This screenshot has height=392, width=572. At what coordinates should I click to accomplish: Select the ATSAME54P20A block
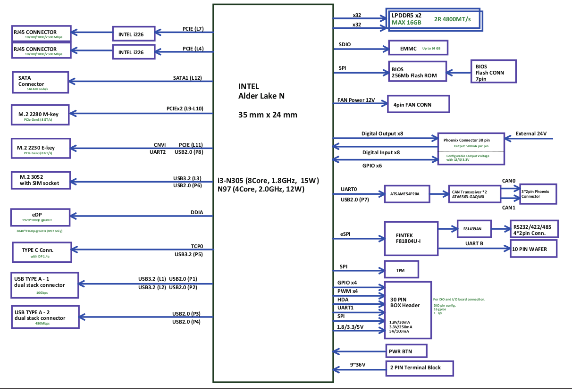click(x=408, y=193)
